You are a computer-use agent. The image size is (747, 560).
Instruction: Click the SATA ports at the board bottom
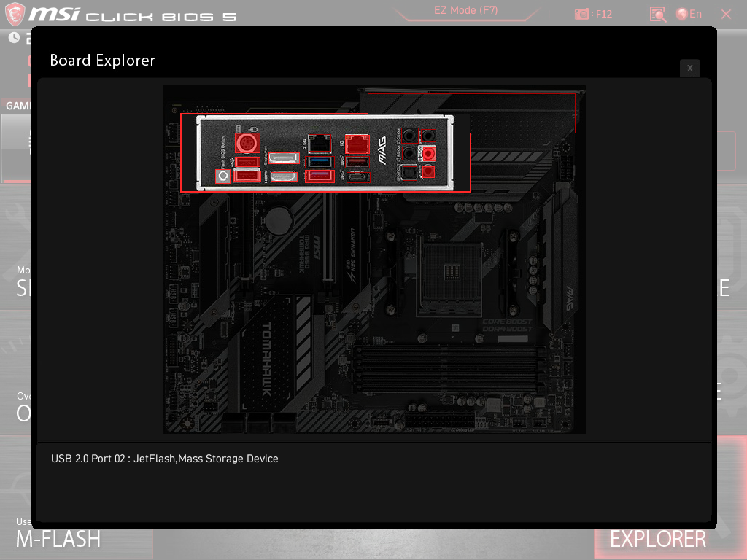click(259, 423)
